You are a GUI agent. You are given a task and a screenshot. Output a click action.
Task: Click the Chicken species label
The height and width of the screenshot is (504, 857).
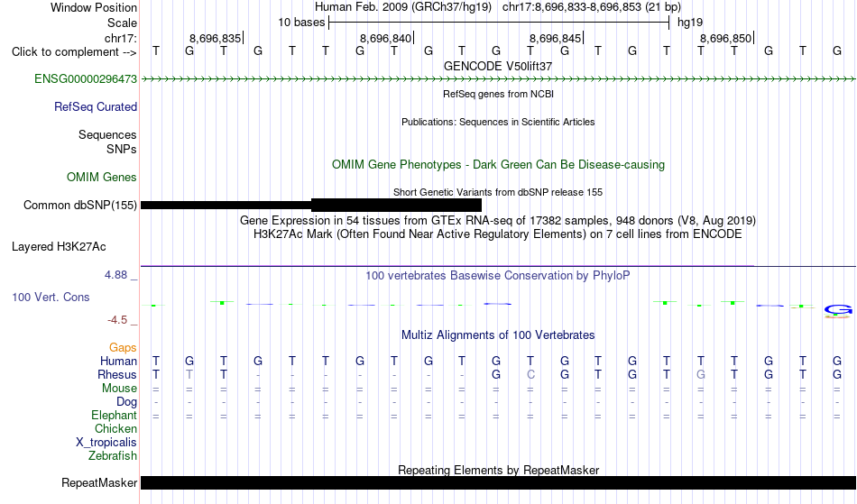pyautogui.click(x=115, y=429)
